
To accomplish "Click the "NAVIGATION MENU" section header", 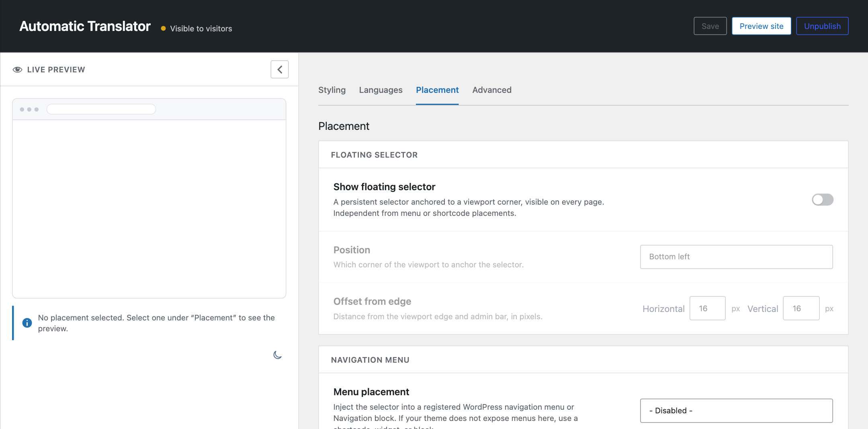I will point(370,360).
